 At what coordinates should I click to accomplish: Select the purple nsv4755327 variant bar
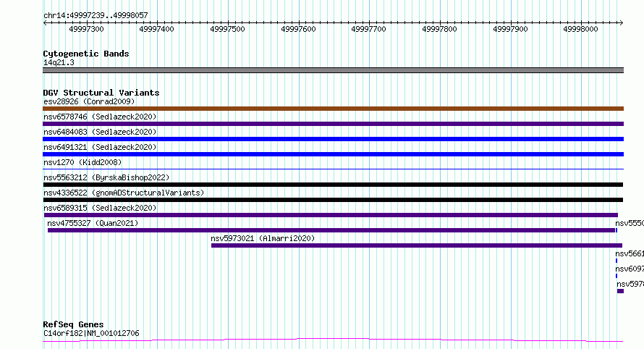click(331, 230)
